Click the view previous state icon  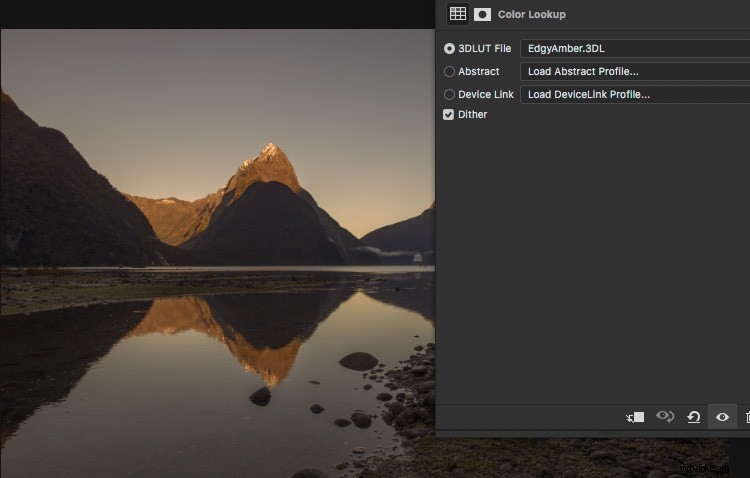[665, 417]
